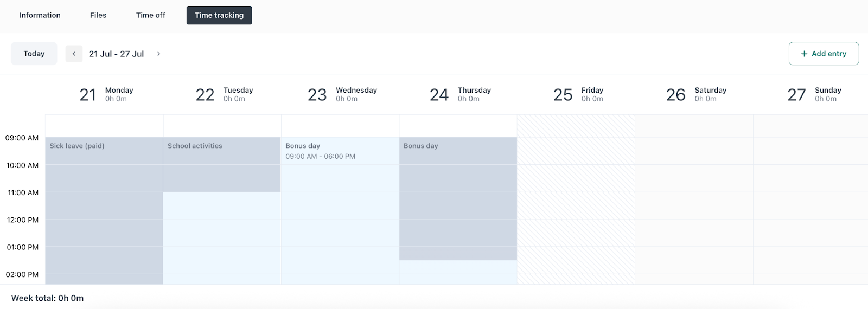868x309 pixels.
Task: Open the Time off tab
Action: [x=151, y=15]
